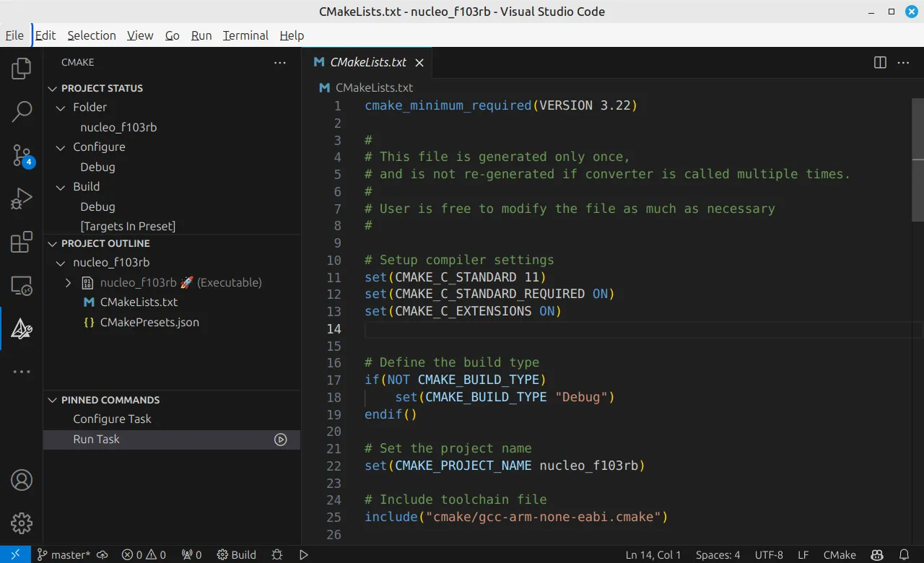The image size is (924, 563).
Task: Open errors and warnings count in status bar
Action: [x=144, y=554]
